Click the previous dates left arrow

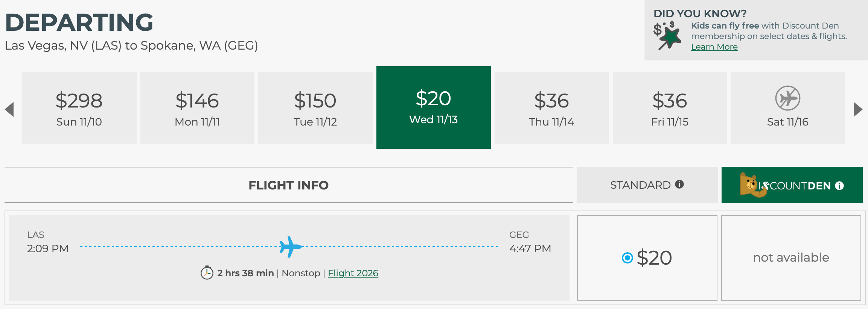pos(9,109)
